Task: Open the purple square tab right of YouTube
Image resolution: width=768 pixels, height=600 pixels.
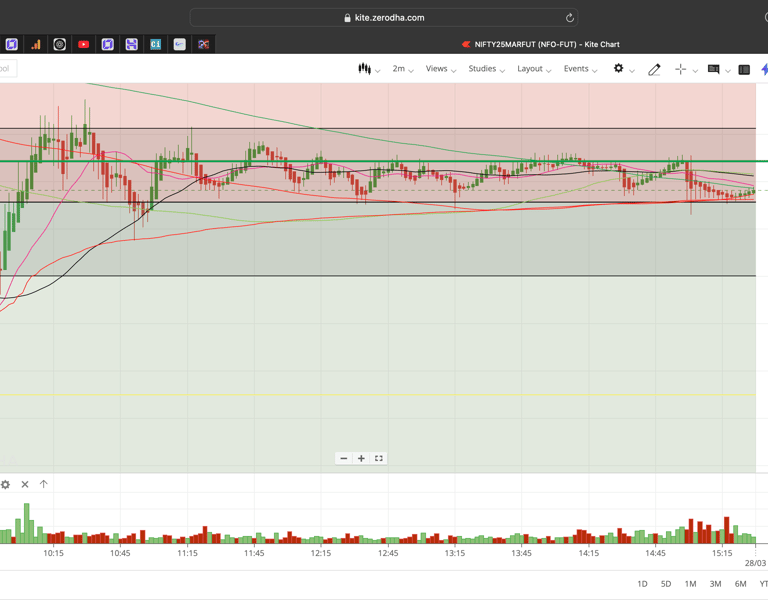Action: click(108, 45)
